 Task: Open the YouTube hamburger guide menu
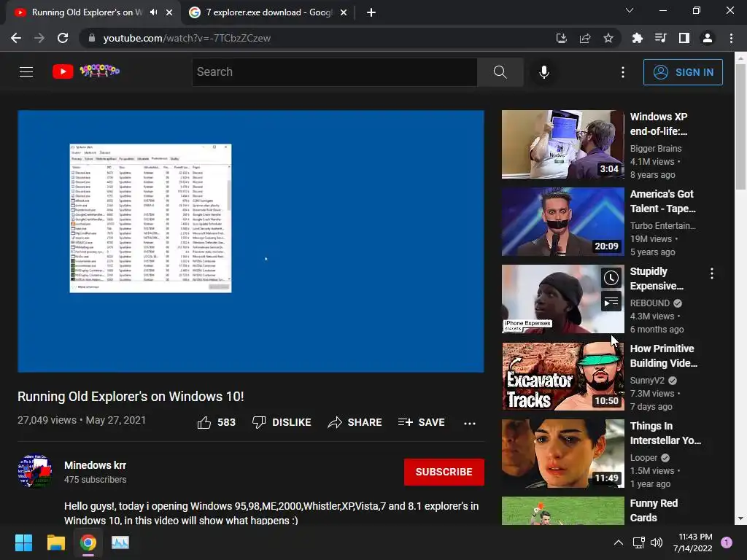click(26, 72)
